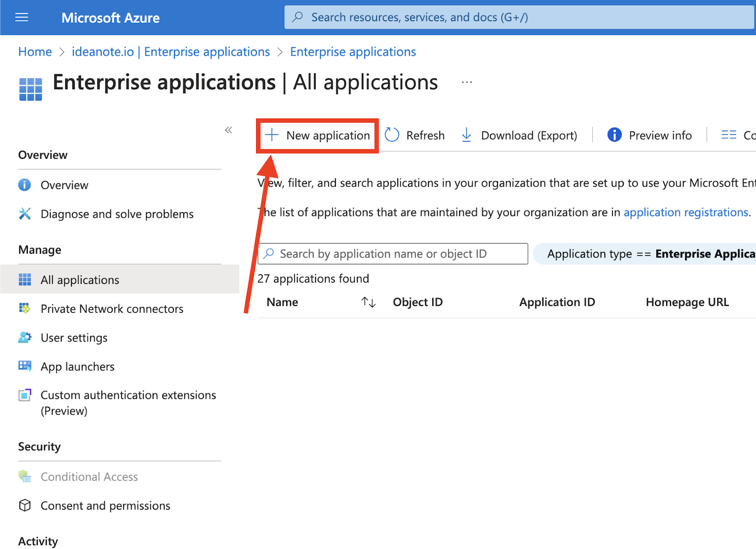Click Download (Export) button
The width and height of the screenshot is (756, 549).
(519, 136)
